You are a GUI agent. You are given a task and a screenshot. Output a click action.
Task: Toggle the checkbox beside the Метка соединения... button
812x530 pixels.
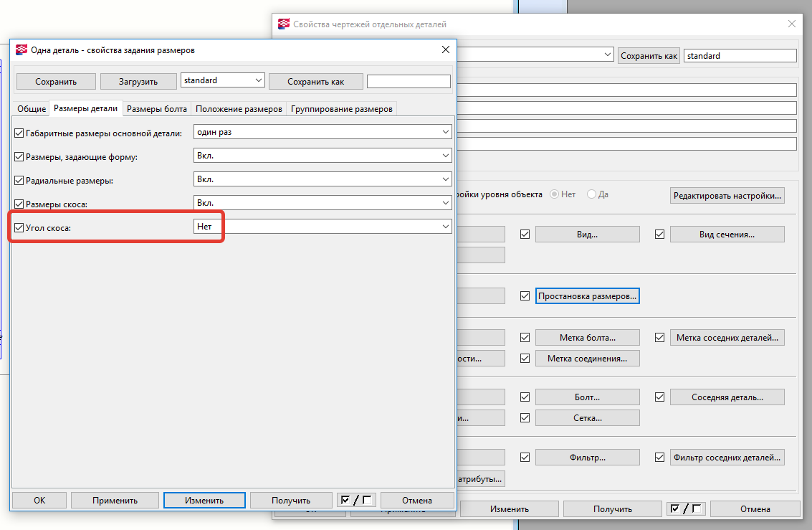[x=525, y=358]
